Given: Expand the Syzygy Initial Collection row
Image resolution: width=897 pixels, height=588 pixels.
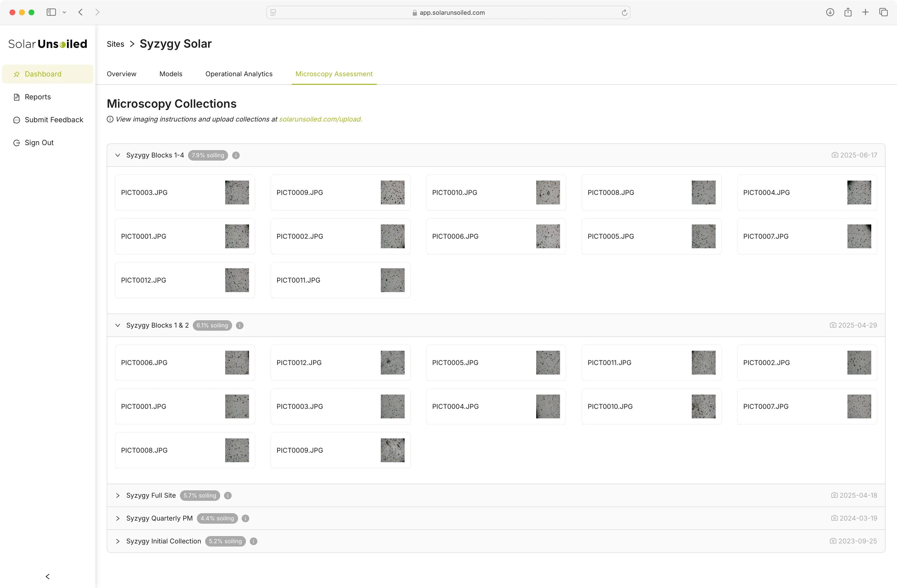Looking at the screenshot, I should click(117, 541).
